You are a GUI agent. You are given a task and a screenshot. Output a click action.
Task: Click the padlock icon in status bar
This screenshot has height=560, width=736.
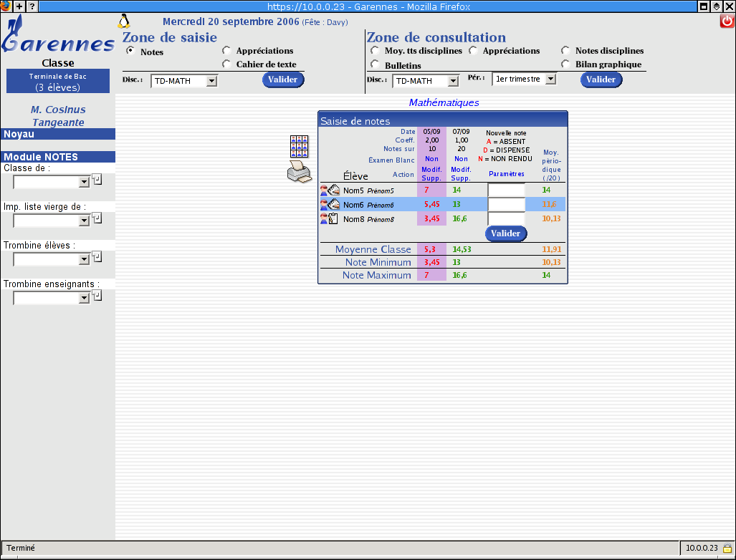point(727,549)
